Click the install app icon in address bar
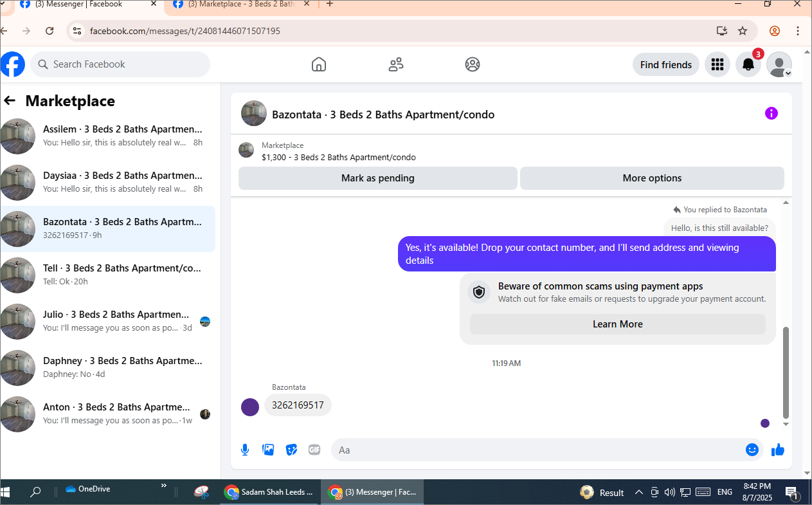812x505 pixels. coord(721,31)
